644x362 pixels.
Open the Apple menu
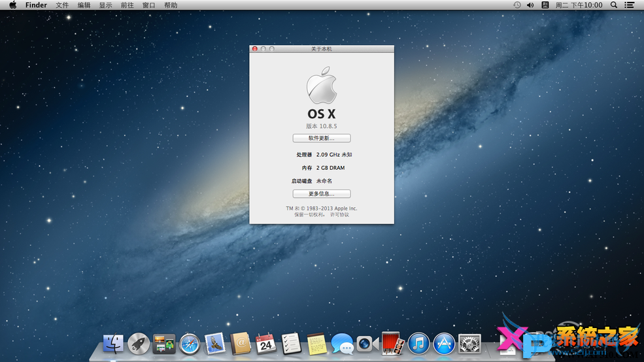[x=12, y=5]
